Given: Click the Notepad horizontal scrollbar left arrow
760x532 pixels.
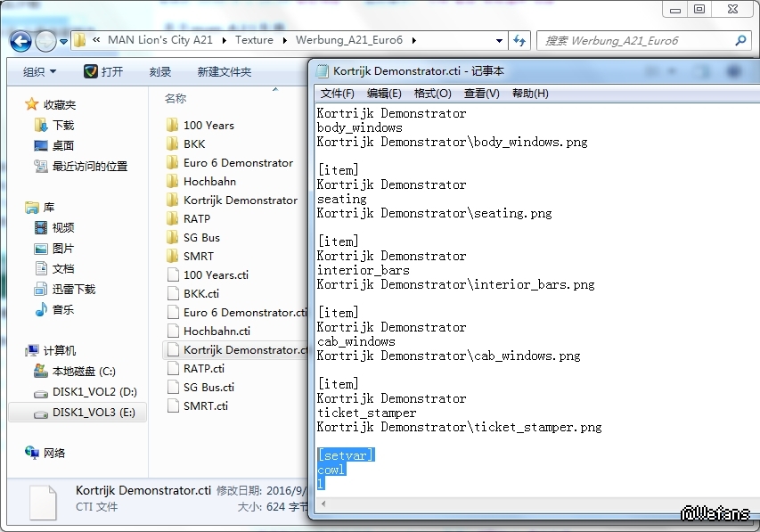Looking at the screenshot, I should pyautogui.click(x=323, y=503).
